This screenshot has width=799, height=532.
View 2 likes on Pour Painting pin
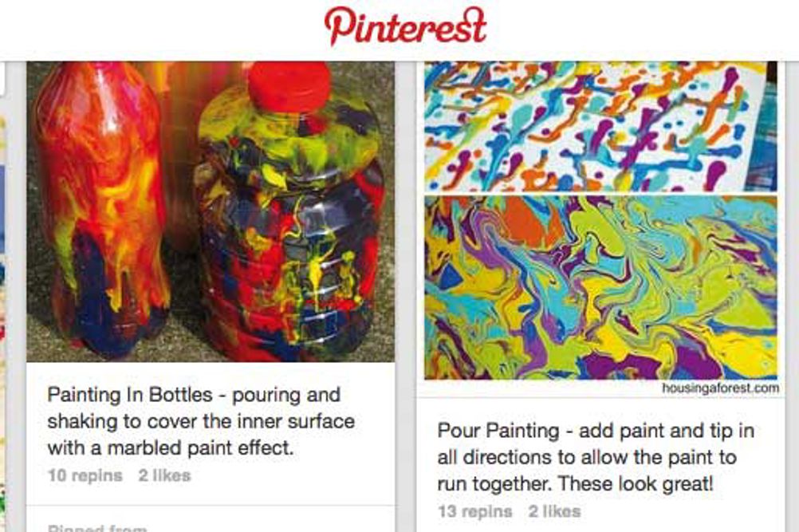pos(554,511)
